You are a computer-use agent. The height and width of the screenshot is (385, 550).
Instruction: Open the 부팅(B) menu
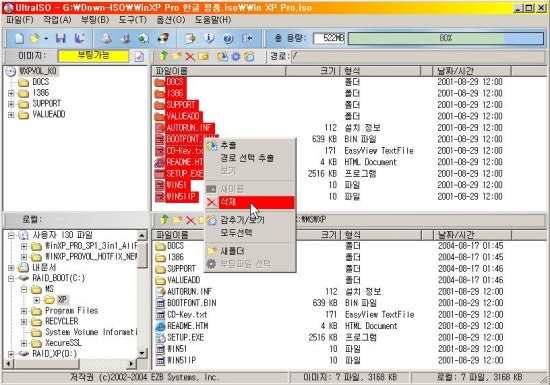(x=95, y=20)
